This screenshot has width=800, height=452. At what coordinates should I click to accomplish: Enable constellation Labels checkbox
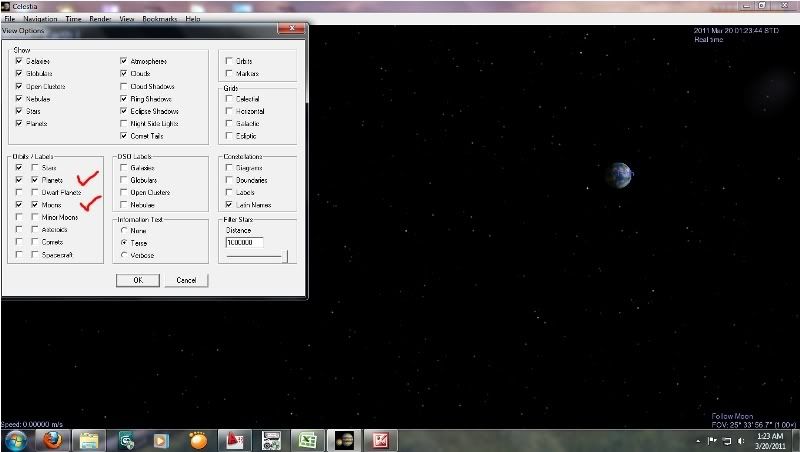(x=229, y=192)
